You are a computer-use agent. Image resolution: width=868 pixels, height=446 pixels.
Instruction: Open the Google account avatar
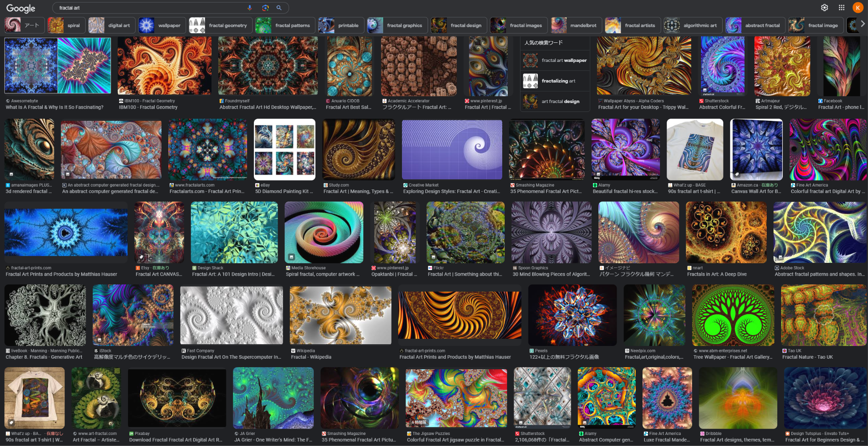pyautogui.click(x=858, y=8)
